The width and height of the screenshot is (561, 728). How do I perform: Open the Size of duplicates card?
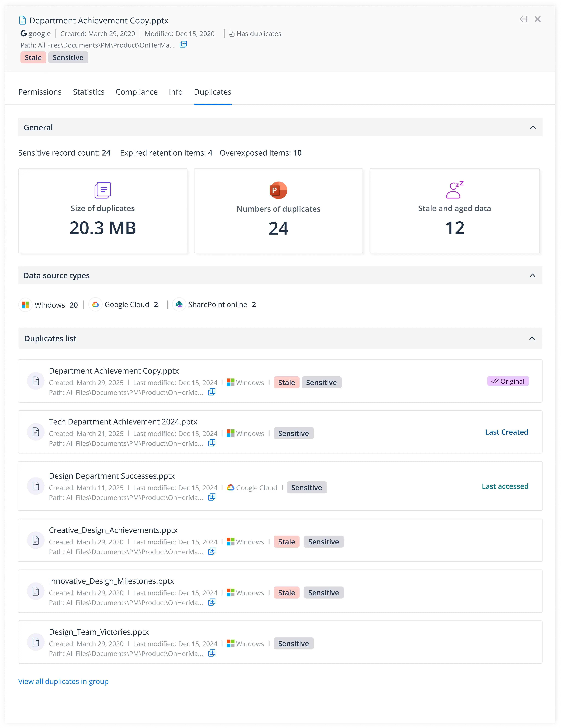tap(103, 211)
